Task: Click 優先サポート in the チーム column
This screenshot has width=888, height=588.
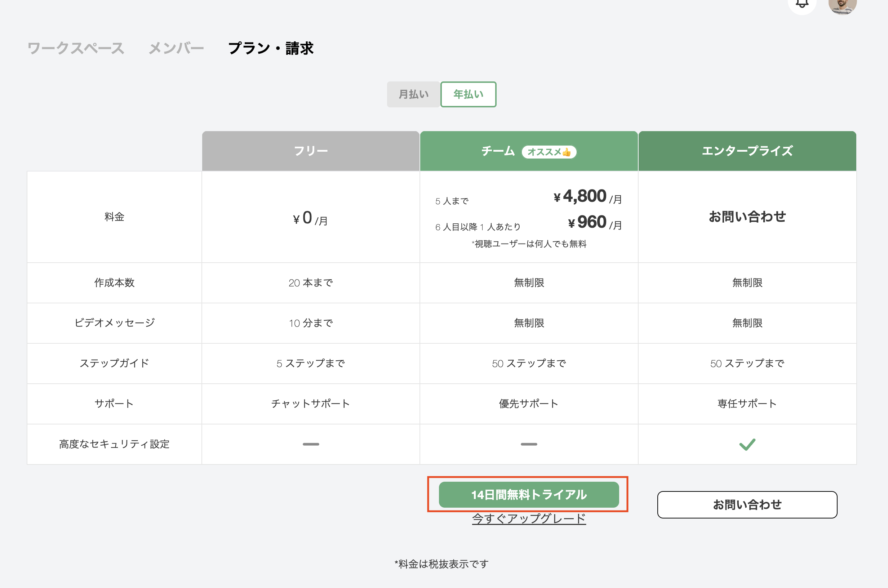Action: [528, 404]
